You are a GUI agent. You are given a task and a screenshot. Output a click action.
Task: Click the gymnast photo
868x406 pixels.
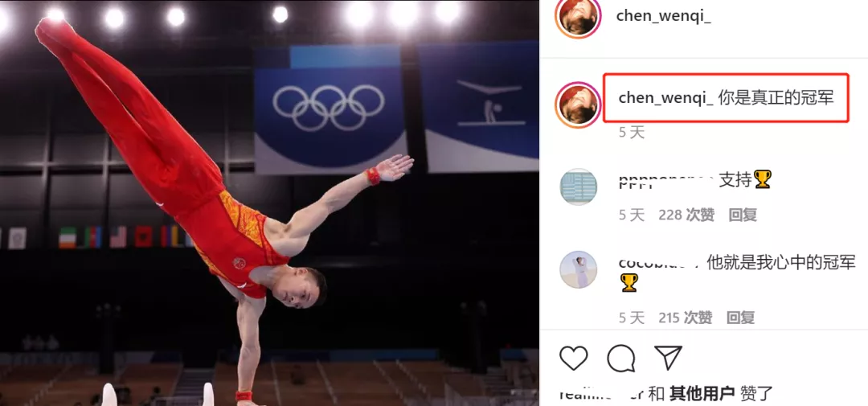pyautogui.click(x=269, y=203)
